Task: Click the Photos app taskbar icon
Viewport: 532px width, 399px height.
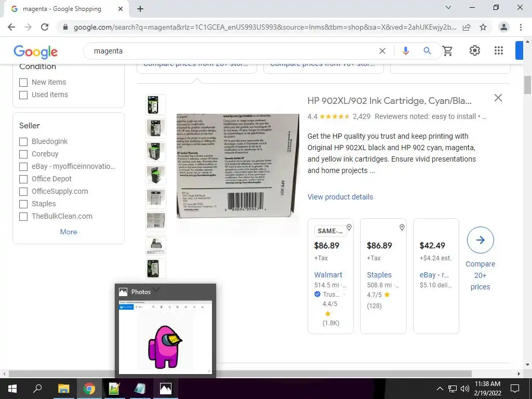Action: pos(166,389)
